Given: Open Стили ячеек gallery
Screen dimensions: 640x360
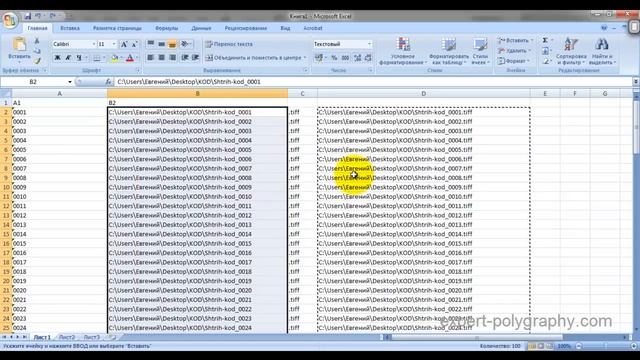Looking at the screenshot, I should [x=480, y=51].
